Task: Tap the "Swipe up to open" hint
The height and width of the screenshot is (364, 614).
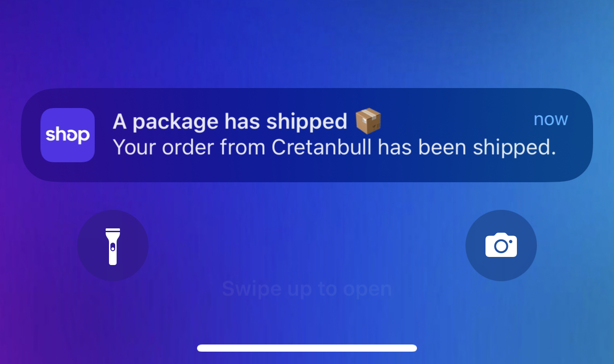Action: click(307, 289)
